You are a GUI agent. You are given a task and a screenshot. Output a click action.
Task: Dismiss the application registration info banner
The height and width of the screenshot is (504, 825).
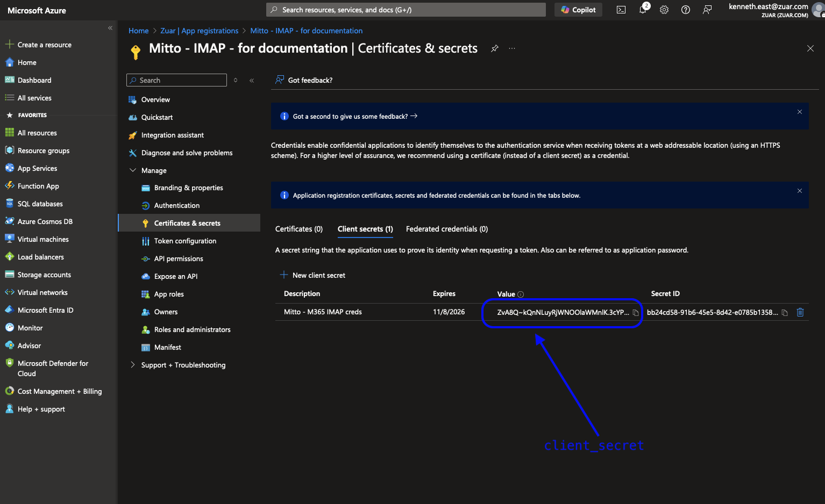800,191
